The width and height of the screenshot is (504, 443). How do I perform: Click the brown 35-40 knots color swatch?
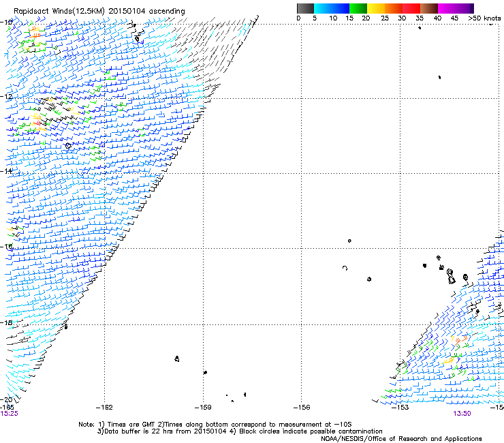(429, 8)
